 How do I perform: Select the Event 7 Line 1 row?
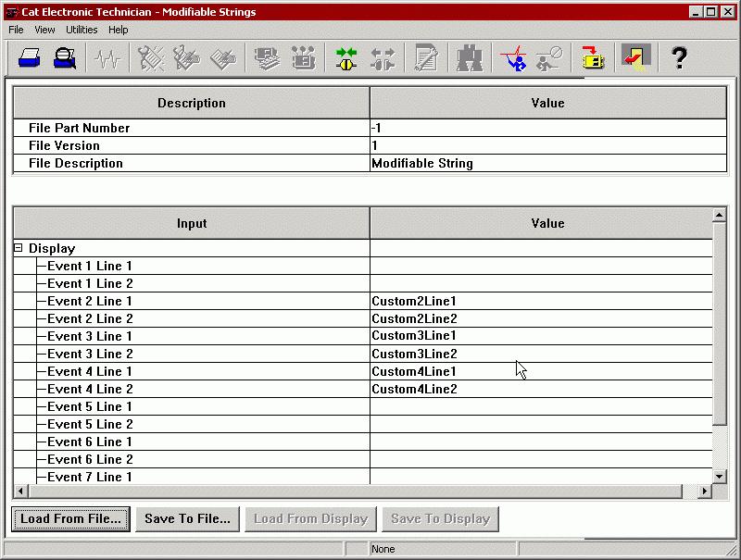[363, 477]
